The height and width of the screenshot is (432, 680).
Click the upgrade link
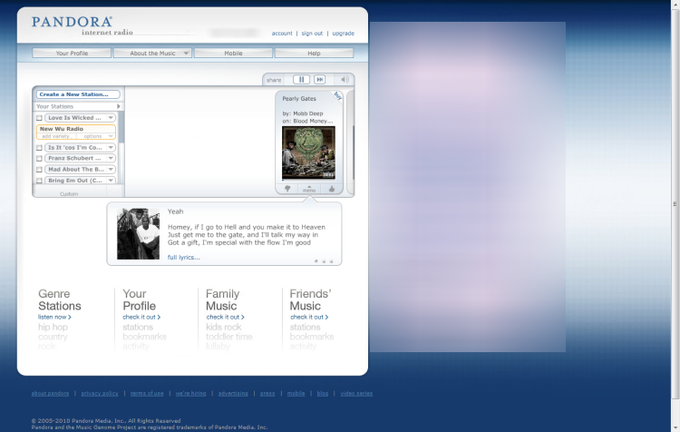click(x=343, y=33)
